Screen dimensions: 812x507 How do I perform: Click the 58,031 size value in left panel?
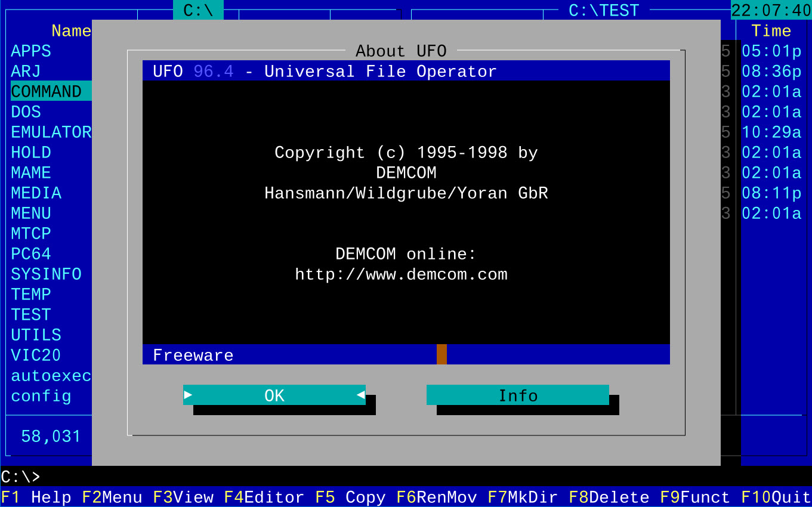coord(51,436)
